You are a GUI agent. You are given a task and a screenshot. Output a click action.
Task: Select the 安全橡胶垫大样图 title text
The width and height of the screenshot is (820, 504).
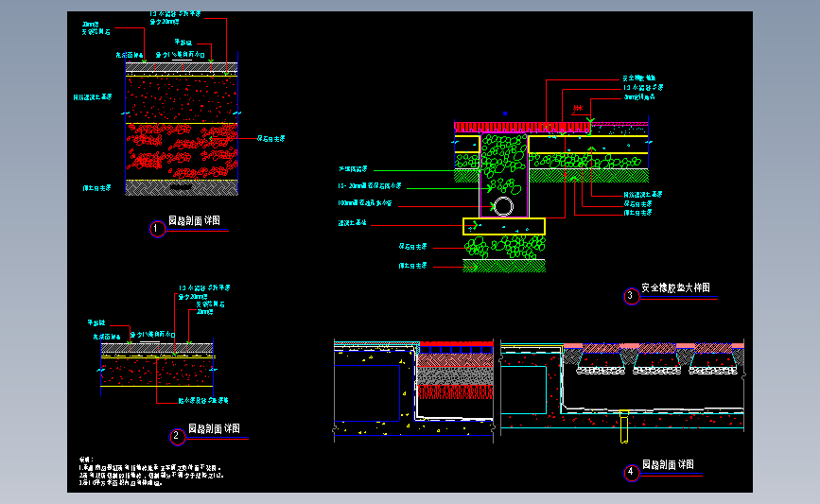(x=675, y=287)
